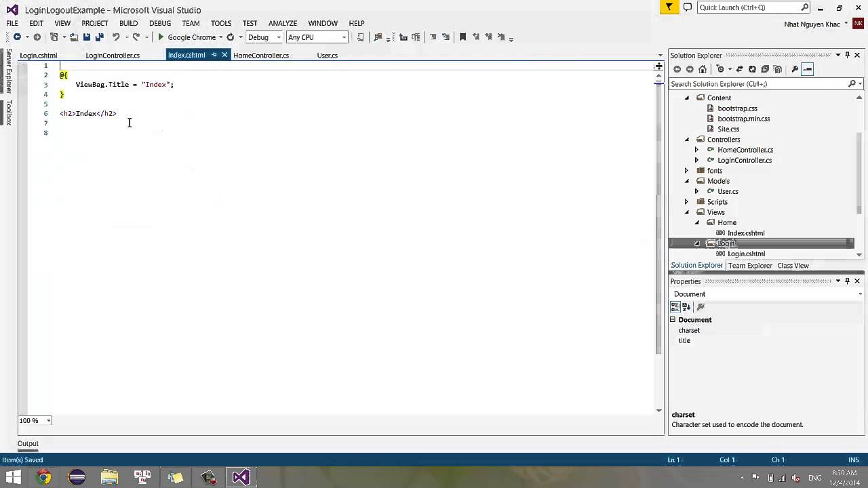The width and height of the screenshot is (868, 488).
Task: Toggle auto-hide pin on Properties panel
Action: [848, 281]
